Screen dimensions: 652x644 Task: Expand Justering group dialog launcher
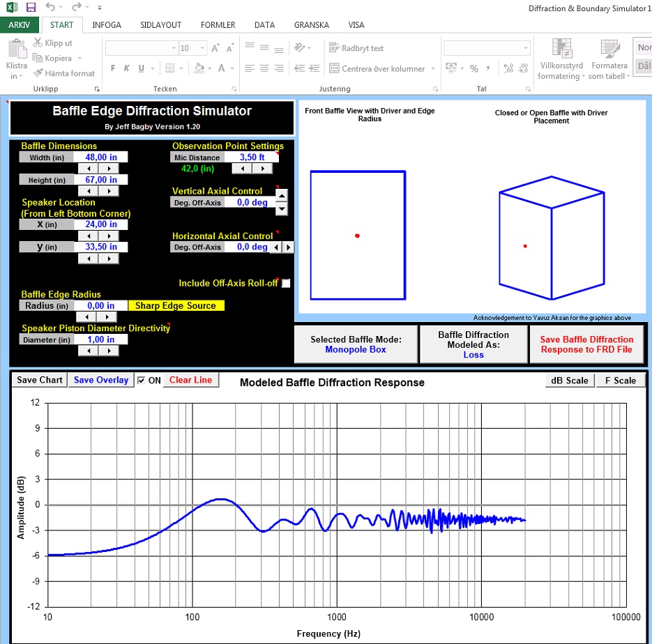[x=435, y=89]
